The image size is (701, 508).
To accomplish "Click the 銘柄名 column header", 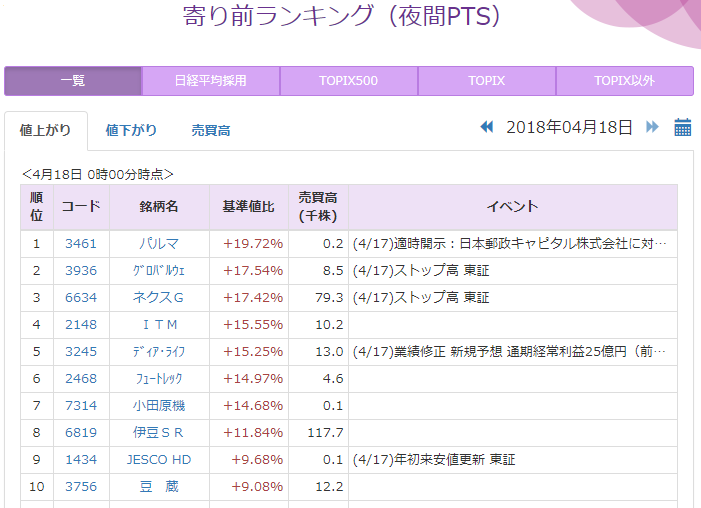I will pos(159,207).
